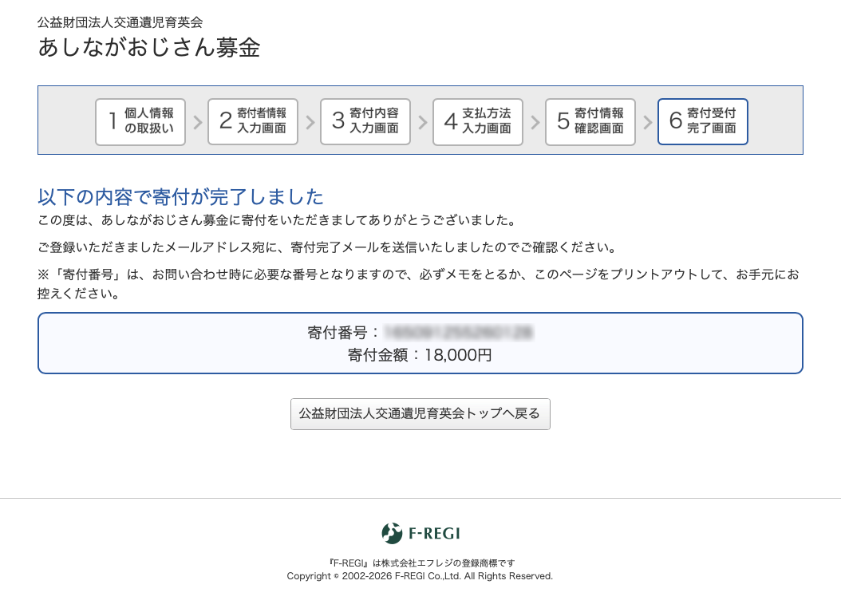Select step 3 寄付内容入力画面
This screenshot has height=616, width=841.
365,122
